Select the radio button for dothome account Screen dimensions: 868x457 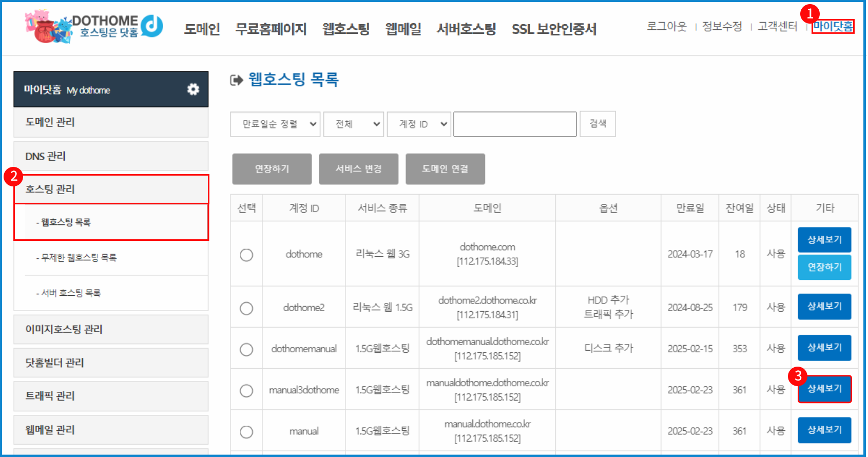(x=246, y=255)
